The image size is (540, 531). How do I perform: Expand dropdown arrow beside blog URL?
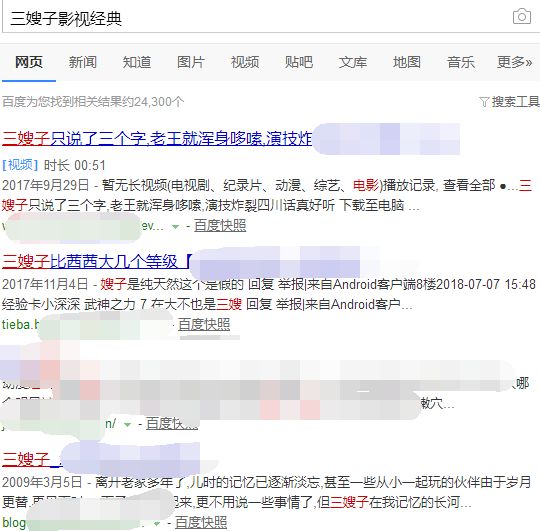(x=157, y=523)
